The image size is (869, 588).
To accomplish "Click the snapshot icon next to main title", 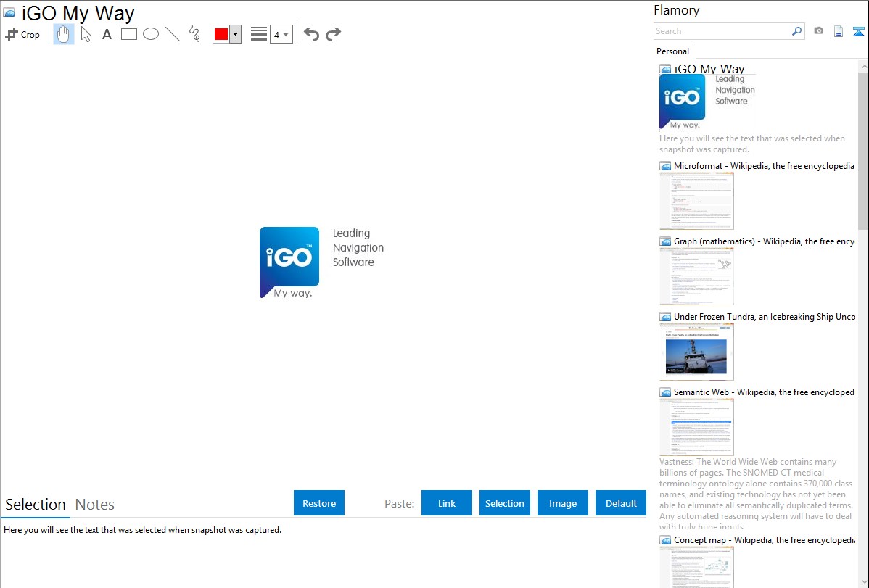I will [x=9, y=12].
